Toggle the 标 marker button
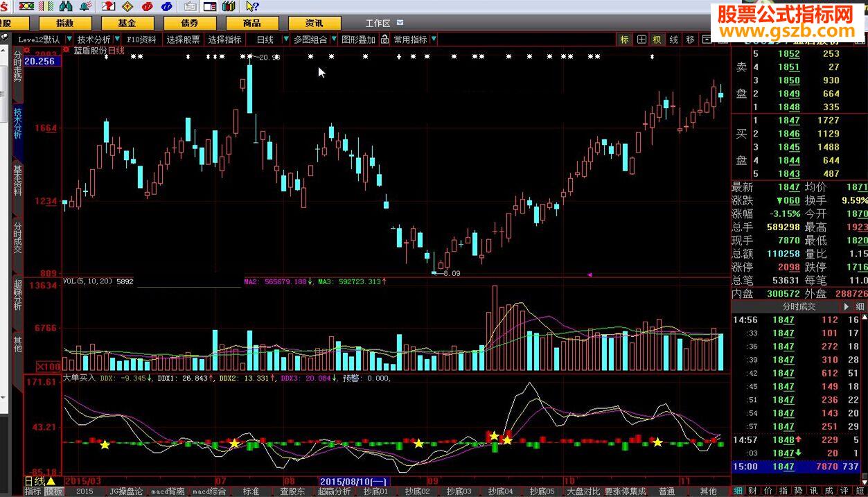868x497 pixels. coord(624,40)
